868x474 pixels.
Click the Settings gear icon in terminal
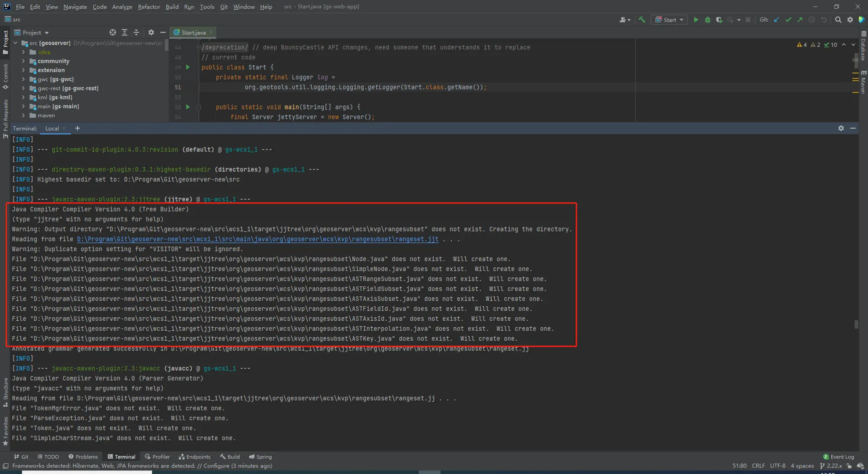841,128
